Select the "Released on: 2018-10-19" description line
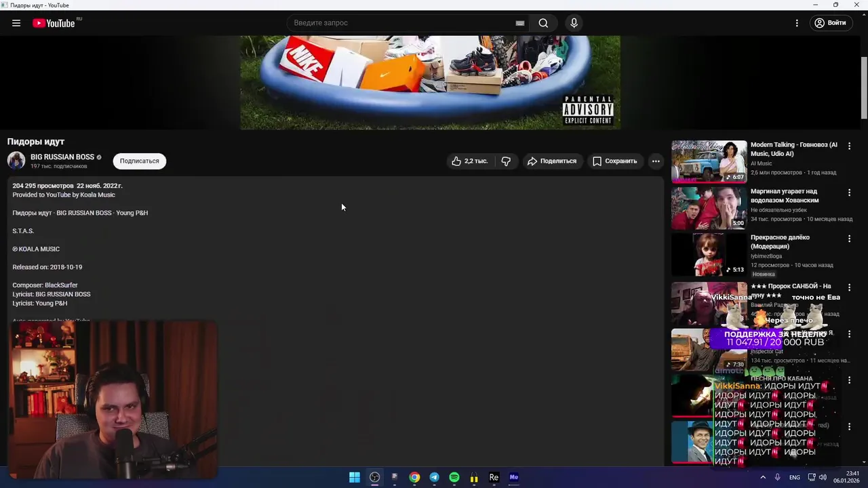 (47, 267)
